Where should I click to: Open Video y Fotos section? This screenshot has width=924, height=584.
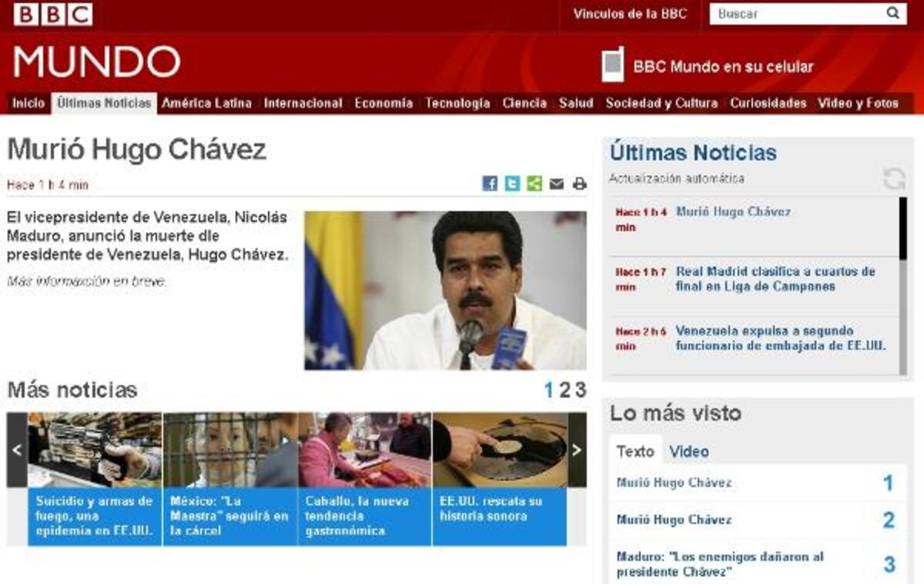(858, 103)
